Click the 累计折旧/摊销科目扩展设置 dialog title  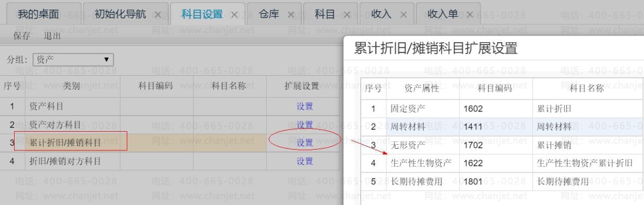(x=436, y=48)
